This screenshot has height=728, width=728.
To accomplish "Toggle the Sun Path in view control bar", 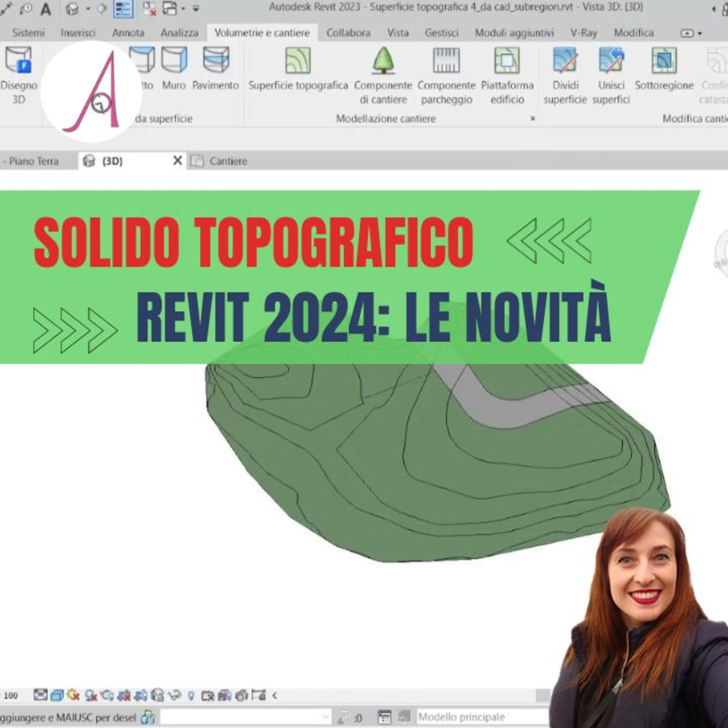I will [x=74, y=695].
